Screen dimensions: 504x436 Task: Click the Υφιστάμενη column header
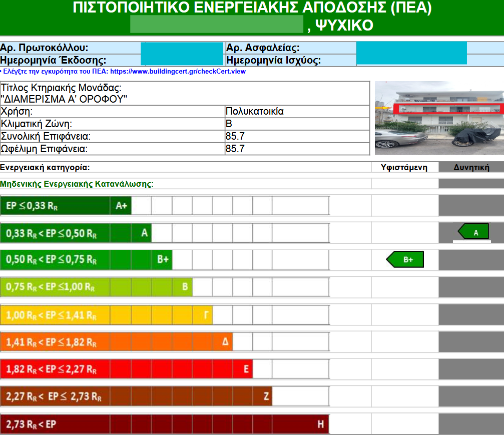(x=404, y=168)
